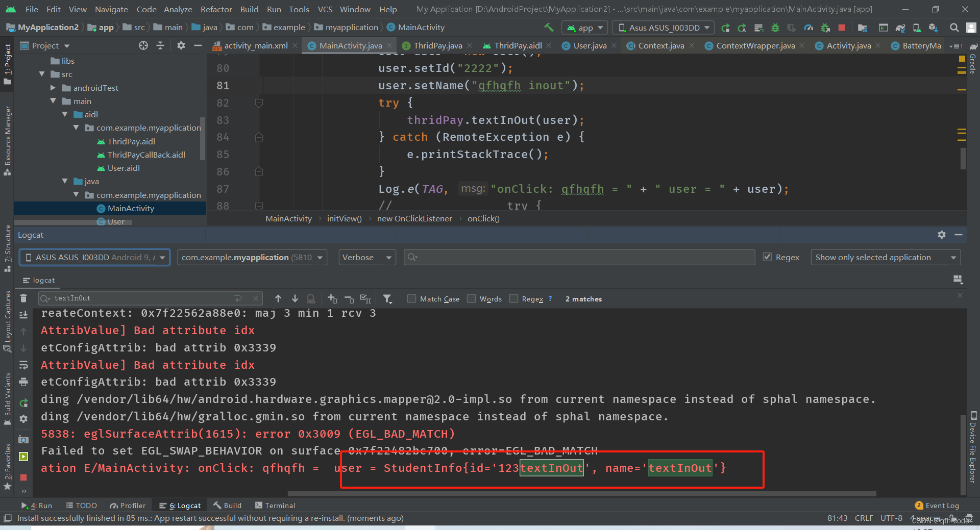Open the Project view type dropdown
Viewport: 980px width, 530px height.
(x=45, y=45)
